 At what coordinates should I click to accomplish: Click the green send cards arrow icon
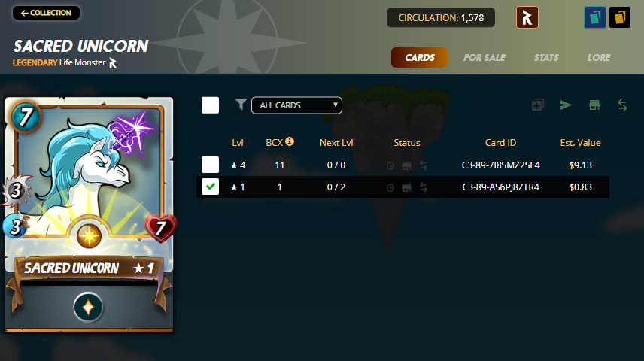[x=566, y=105]
